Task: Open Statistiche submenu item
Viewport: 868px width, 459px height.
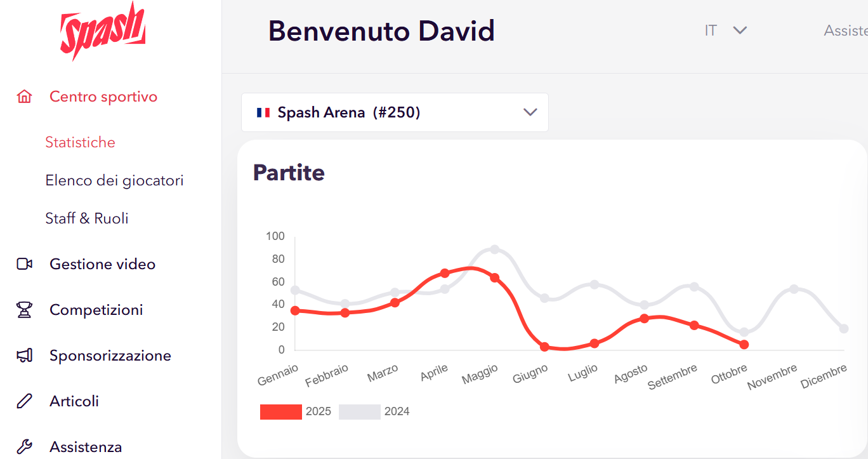Action: [80, 142]
